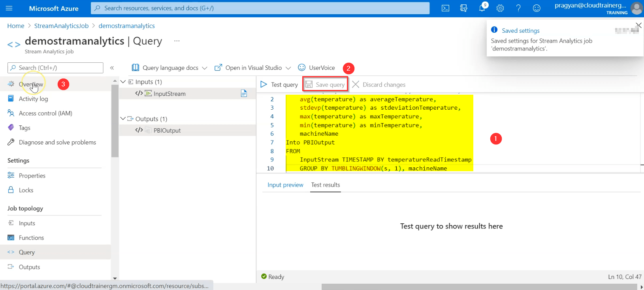Switch to Input preview tab
Viewport: 644px width, 290px height.
click(285, 185)
